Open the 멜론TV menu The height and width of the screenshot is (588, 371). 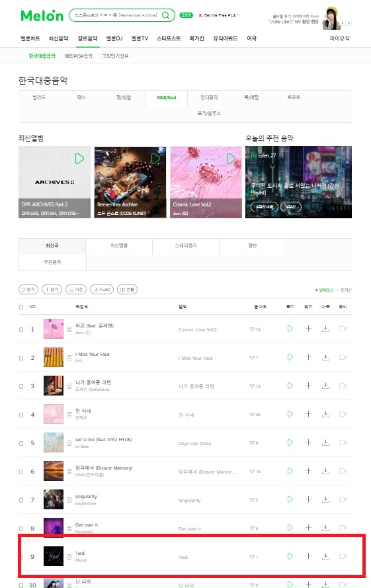[140, 38]
